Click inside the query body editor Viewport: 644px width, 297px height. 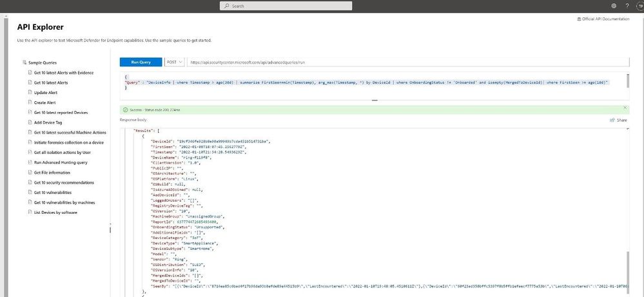point(373,85)
